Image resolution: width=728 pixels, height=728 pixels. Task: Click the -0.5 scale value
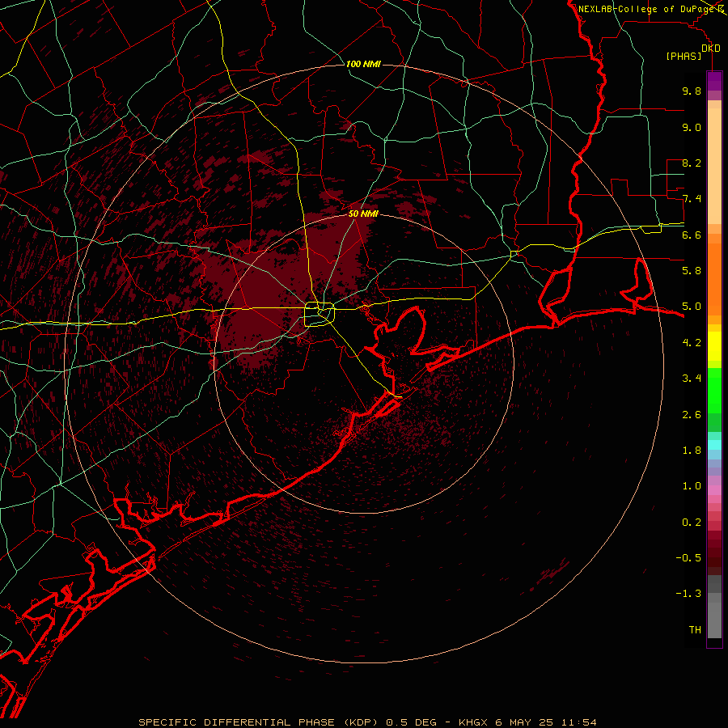click(688, 558)
